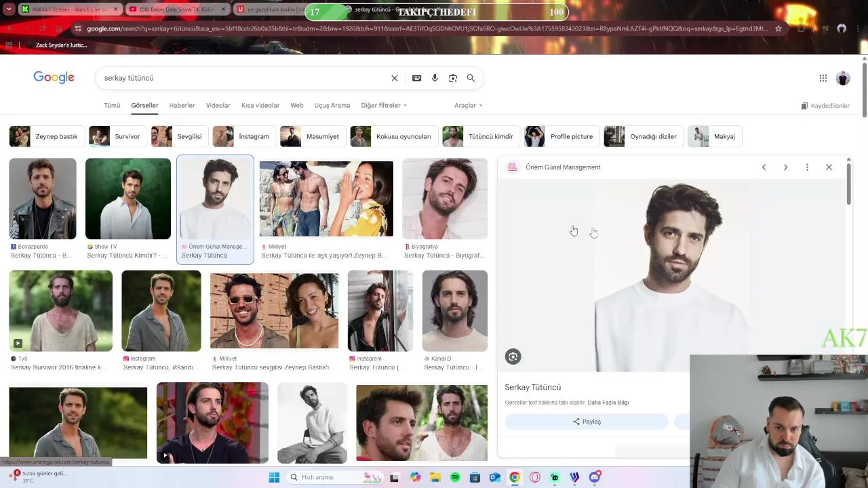This screenshot has width=868, height=488.
Task: Click the preview panel's vertical scrollbar
Action: pos(848,183)
